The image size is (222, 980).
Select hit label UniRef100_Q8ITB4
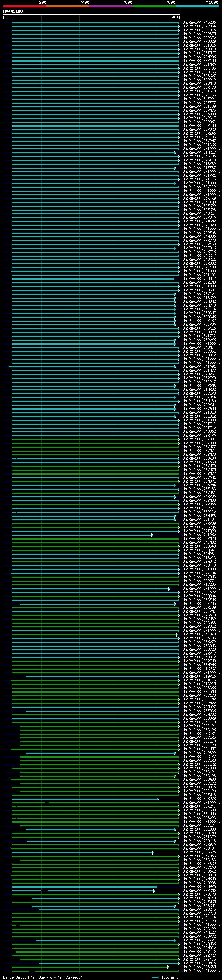(199, 519)
